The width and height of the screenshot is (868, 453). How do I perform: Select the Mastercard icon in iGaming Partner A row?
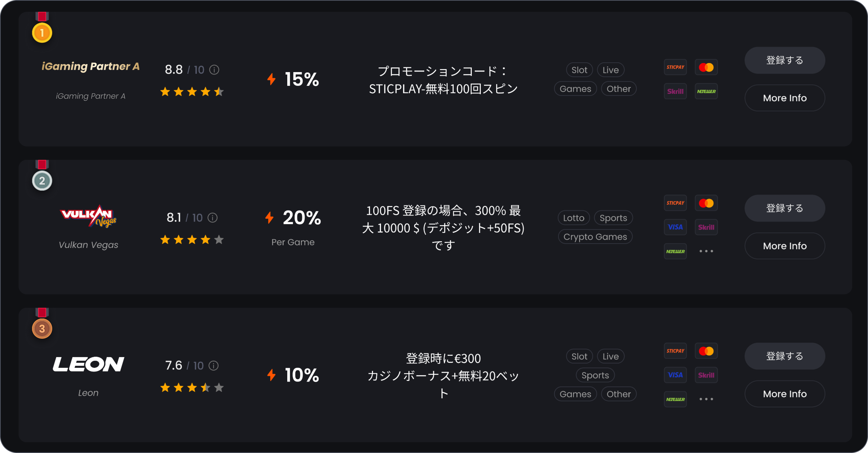click(x=706, y=67)
